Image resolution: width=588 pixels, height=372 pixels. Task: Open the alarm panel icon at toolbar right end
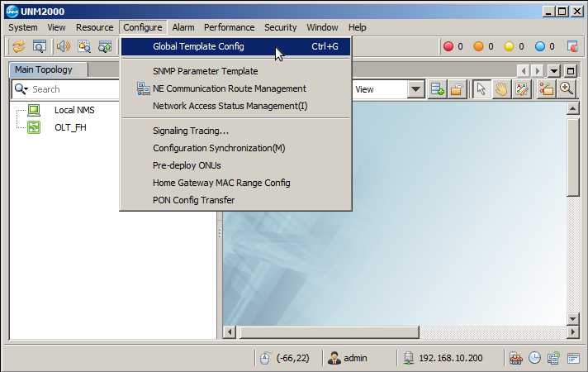[572, 46]
